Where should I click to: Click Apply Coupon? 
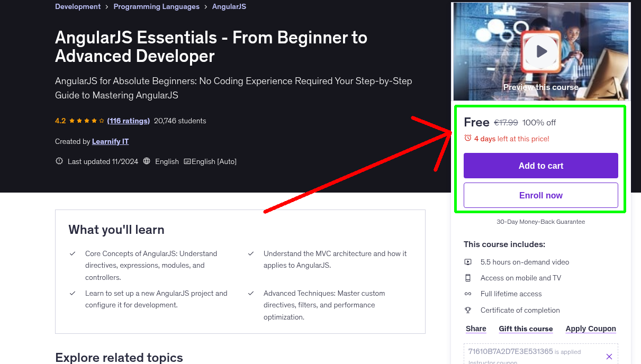(x=591, y=329)
